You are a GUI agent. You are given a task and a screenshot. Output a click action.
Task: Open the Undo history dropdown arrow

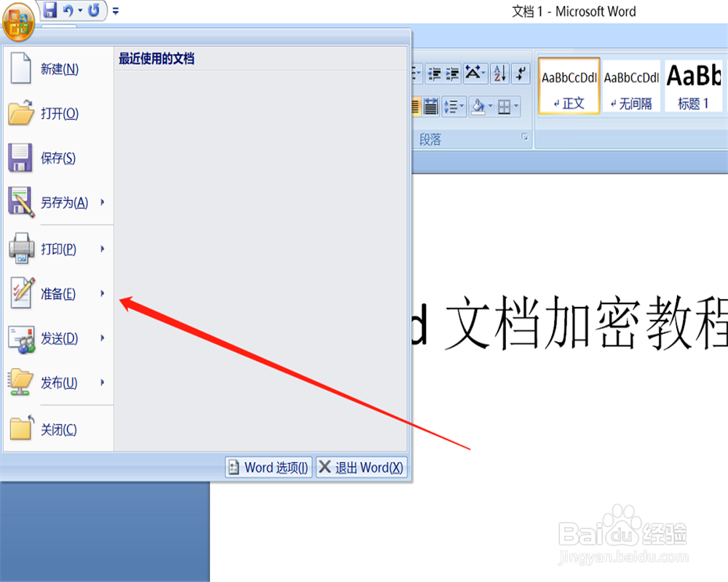(80, 10)
